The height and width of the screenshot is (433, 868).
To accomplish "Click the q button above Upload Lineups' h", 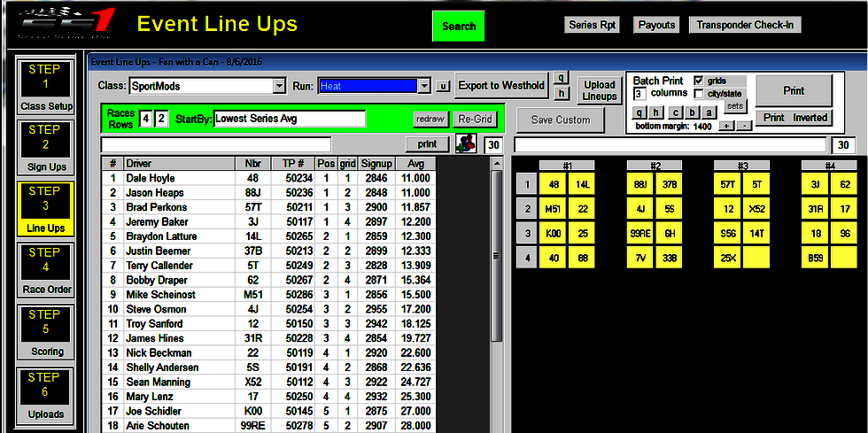I will (x=561, y=78).
